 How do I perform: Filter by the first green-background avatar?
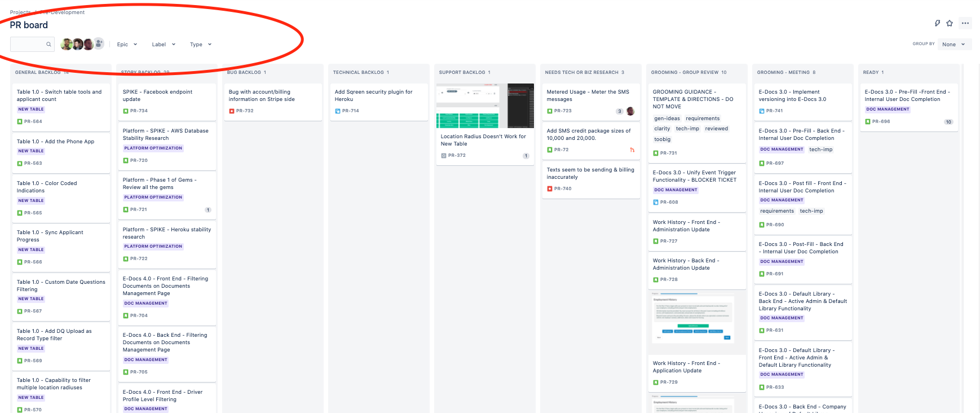[x=66, y=44]
